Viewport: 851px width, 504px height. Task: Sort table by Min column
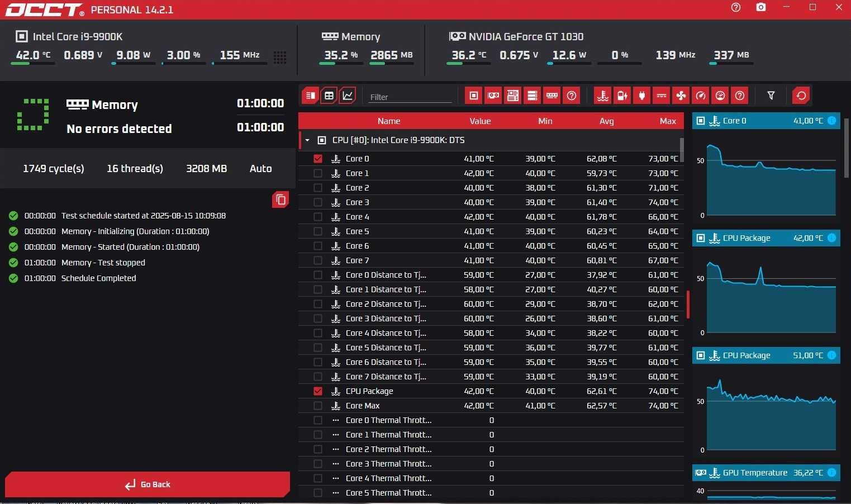[x=545, y=121]
